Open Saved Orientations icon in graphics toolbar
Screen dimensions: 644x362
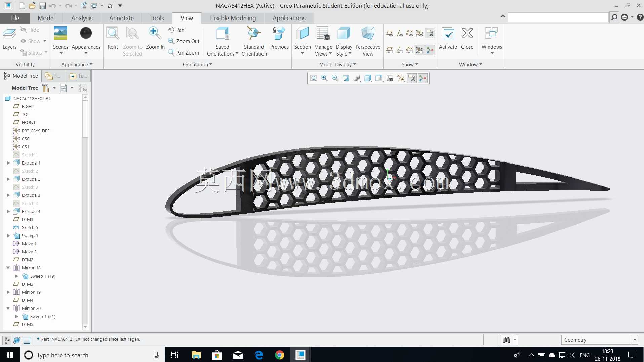(x=379, y=78)
